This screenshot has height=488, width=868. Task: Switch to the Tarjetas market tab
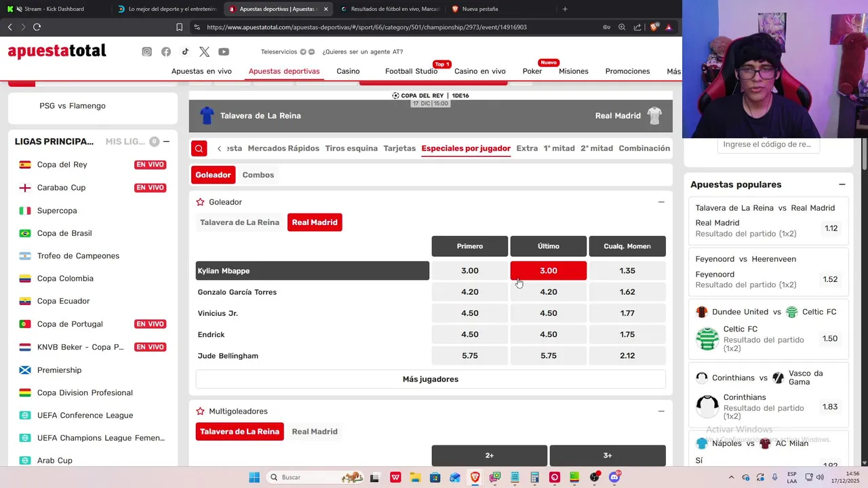point(399,148)
